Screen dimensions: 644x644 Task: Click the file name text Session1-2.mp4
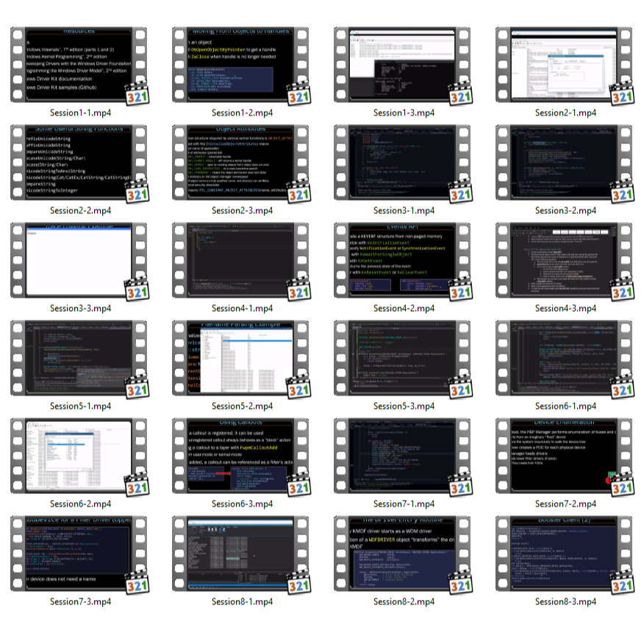pos(243,113)
